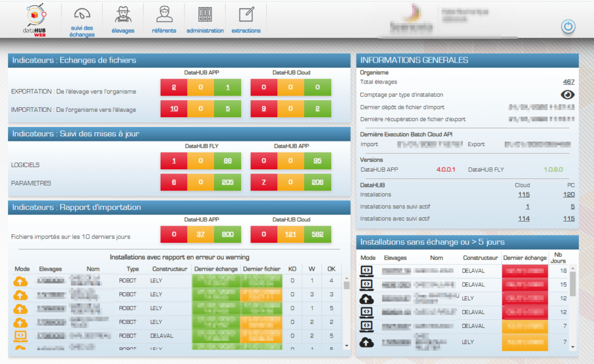594x364 pixels.
Task: Click PC mode icon in the 18-days DELAVAL row
Action: (x=367, y=271)
